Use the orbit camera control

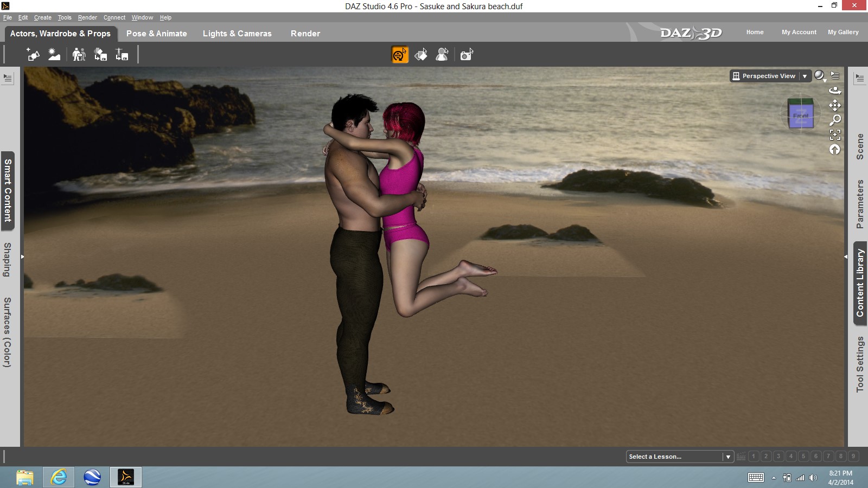coord(835,90)
